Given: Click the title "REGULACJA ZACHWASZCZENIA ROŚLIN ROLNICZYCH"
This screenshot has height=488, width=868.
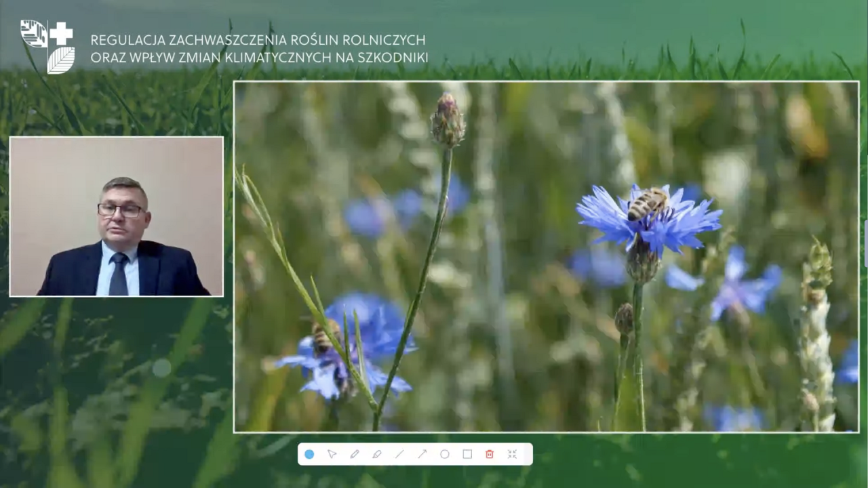Looking at the screenshot, I should coord(258,40).
